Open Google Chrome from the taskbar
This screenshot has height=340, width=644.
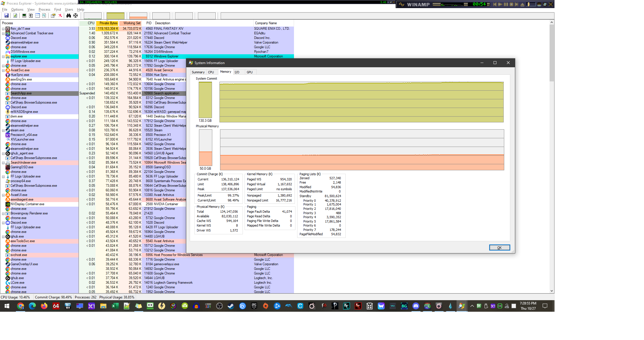coord(21,306)
